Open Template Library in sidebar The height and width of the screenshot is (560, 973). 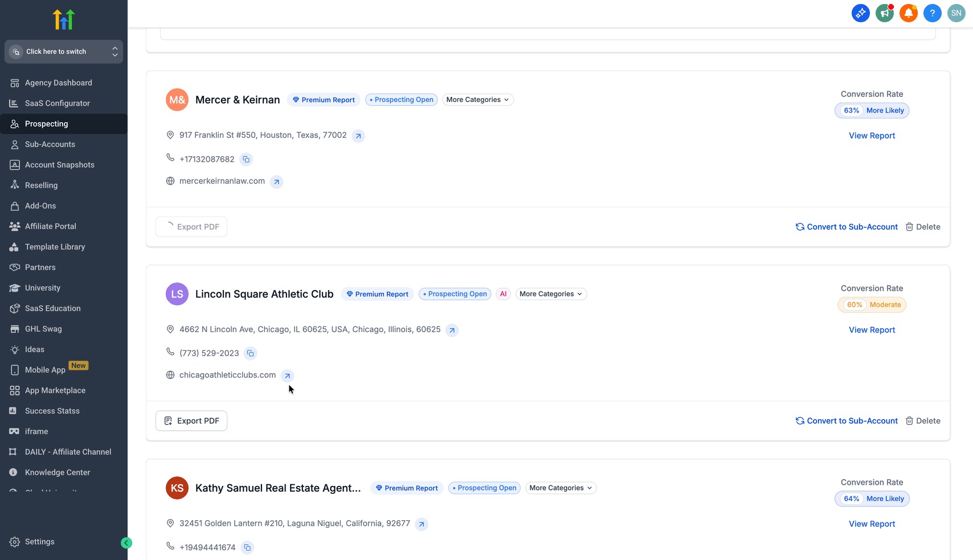coord(64,247)
